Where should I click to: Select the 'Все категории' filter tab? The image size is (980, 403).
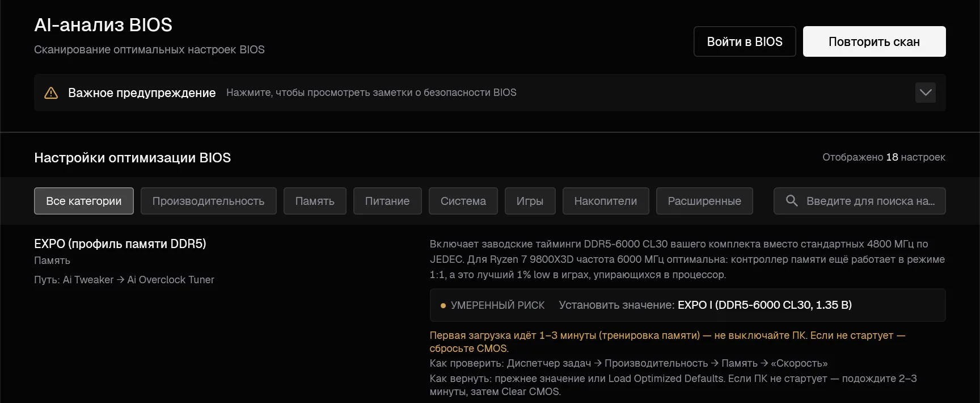[x=84, y=201]
